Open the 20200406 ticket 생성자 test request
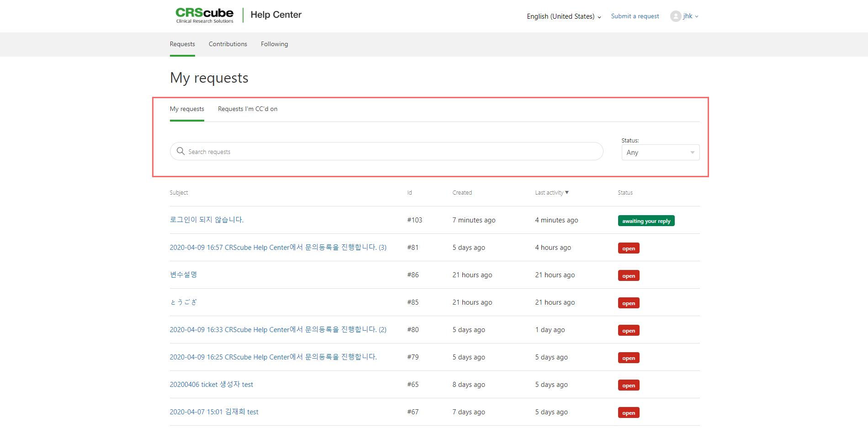This screenshot has height=428, width=868. (x=211, y=385)
